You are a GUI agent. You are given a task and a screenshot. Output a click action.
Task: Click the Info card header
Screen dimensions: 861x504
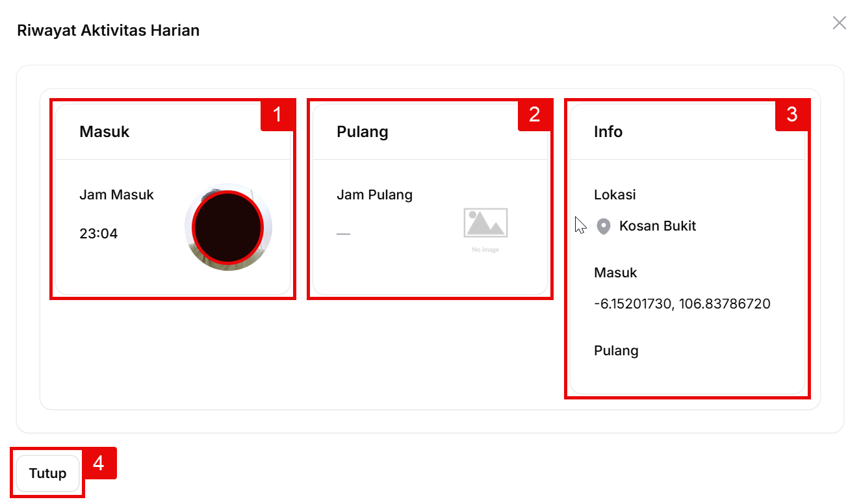[608, 132]
